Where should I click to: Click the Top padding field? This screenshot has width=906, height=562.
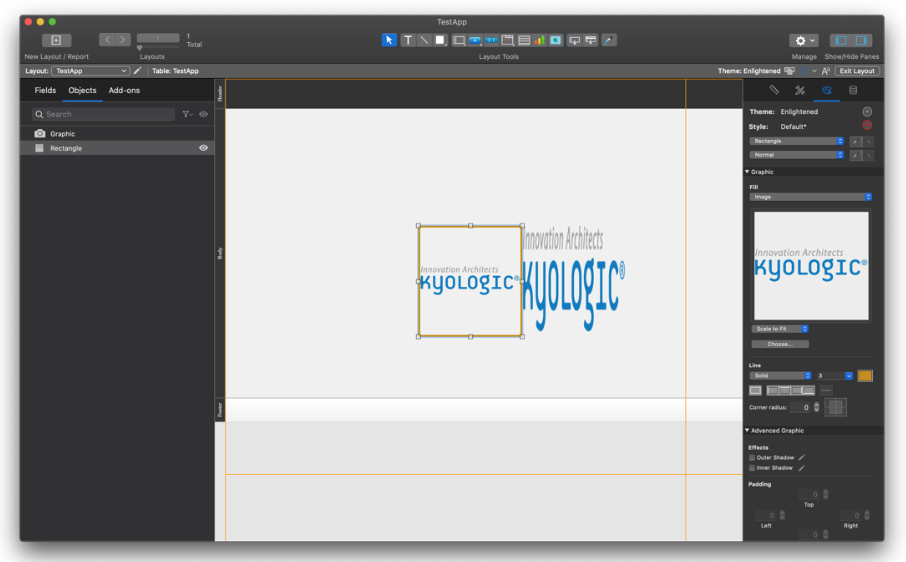click(809, 494)
